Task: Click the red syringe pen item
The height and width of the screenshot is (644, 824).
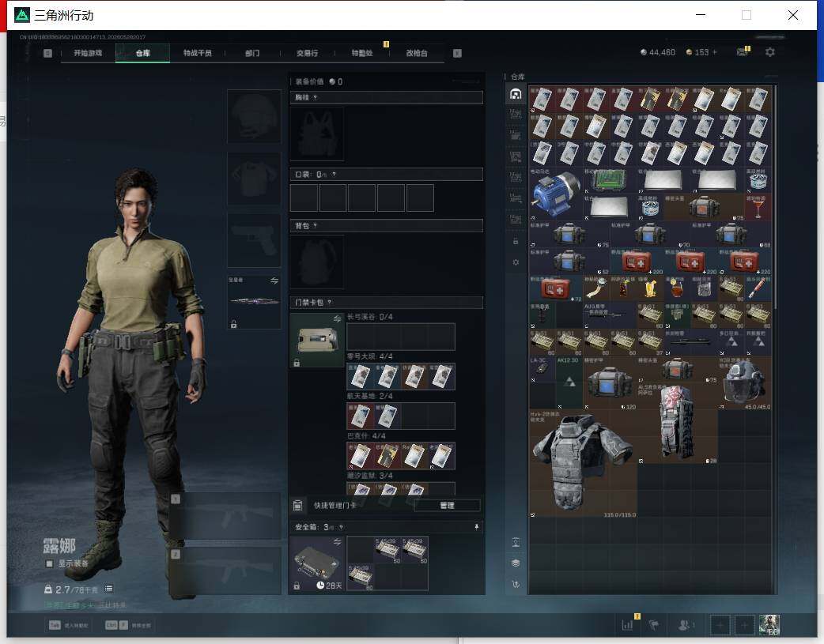Action: (x=758, y=288)
